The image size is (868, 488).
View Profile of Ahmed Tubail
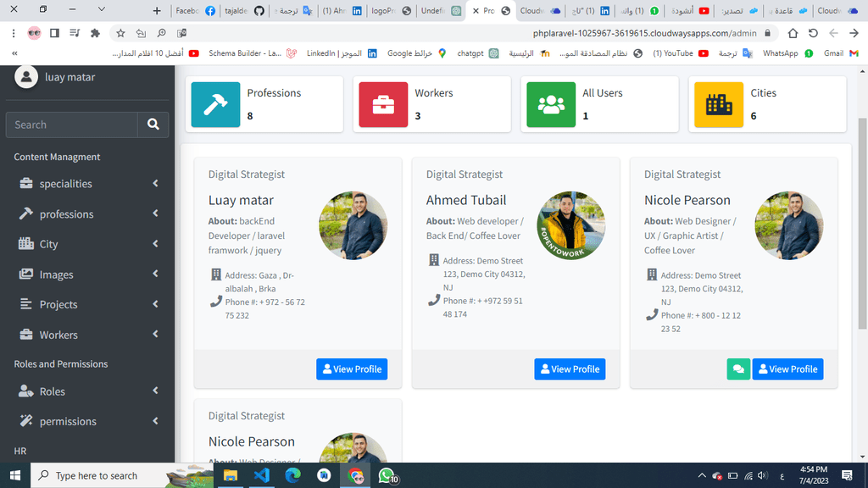tap(570, 369)
